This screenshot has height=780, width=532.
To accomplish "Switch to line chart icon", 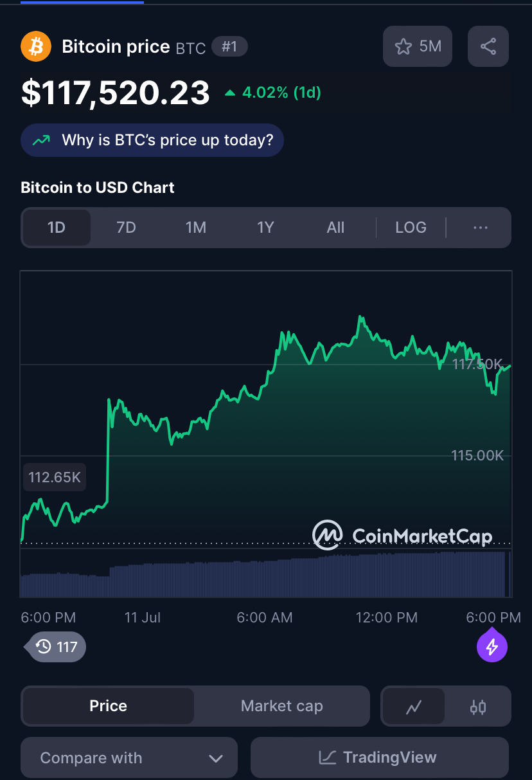I will click(x=414, y=707).
